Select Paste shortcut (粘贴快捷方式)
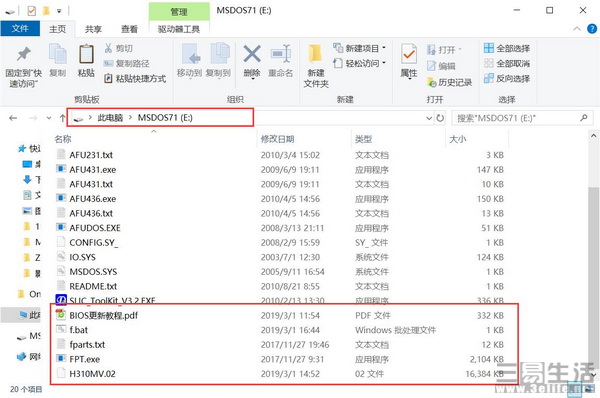The height and width of the screenshot is (398, 600). click(135, 78)
